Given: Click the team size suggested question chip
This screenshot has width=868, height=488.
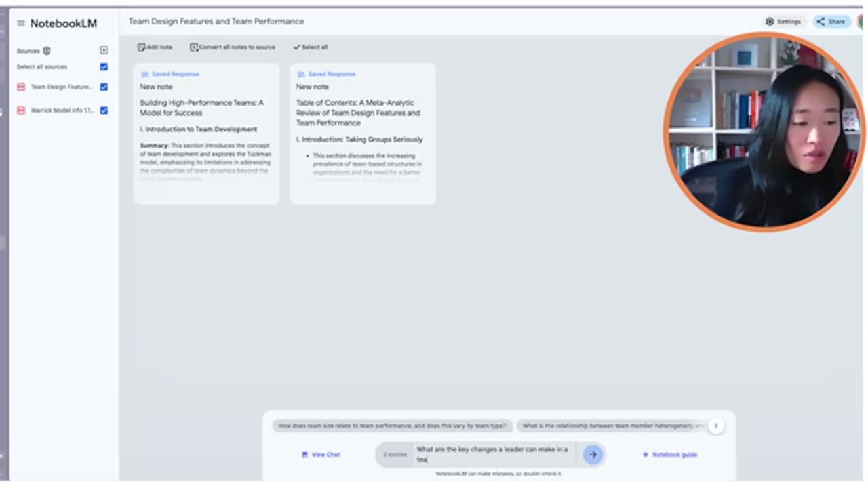Looking at the screenshot, I should [x=393, y=426].
